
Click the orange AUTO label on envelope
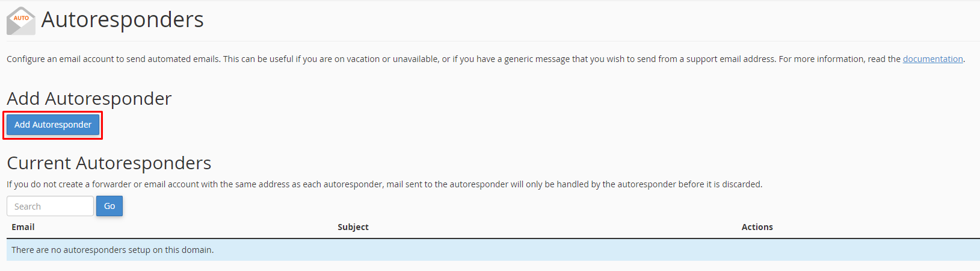21,17
